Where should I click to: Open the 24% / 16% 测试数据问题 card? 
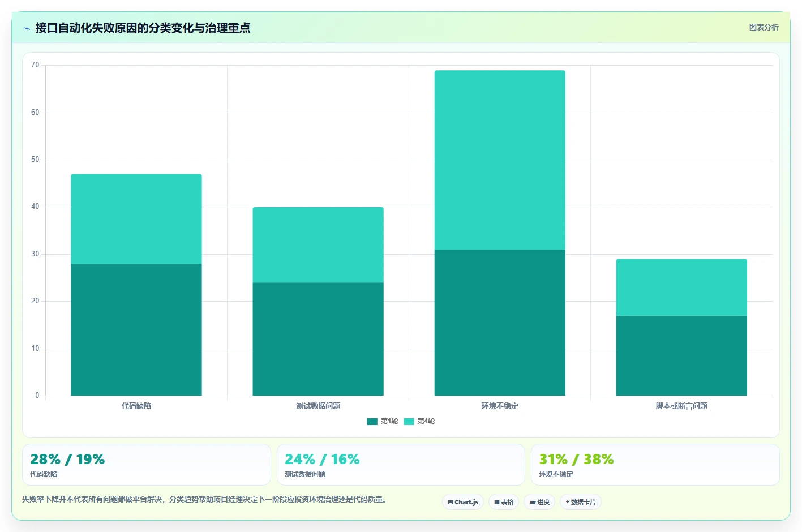401,465
